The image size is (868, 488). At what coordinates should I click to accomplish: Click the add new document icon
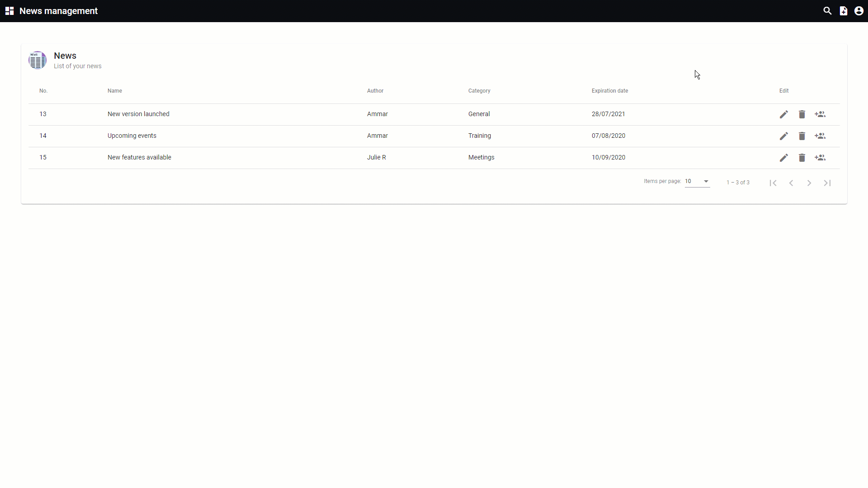coord(844,11)
